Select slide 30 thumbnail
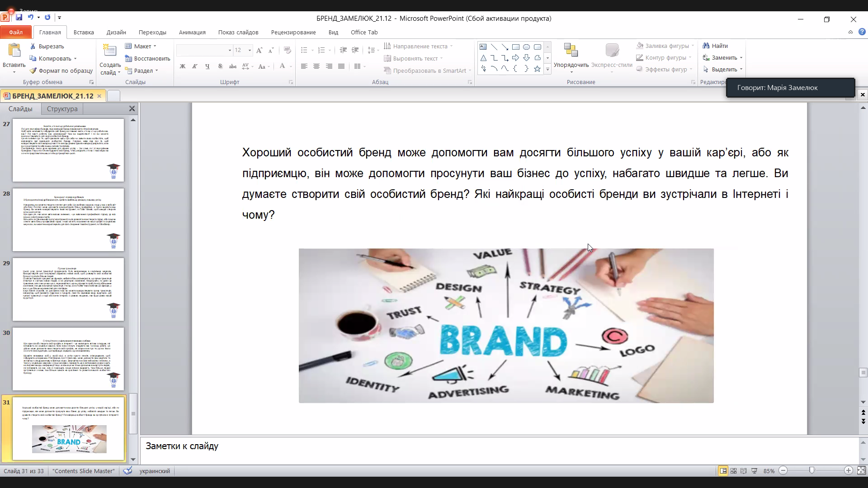The height and width of the screenshot is (488, 868). pyautogui.click(x=68, y=359)
